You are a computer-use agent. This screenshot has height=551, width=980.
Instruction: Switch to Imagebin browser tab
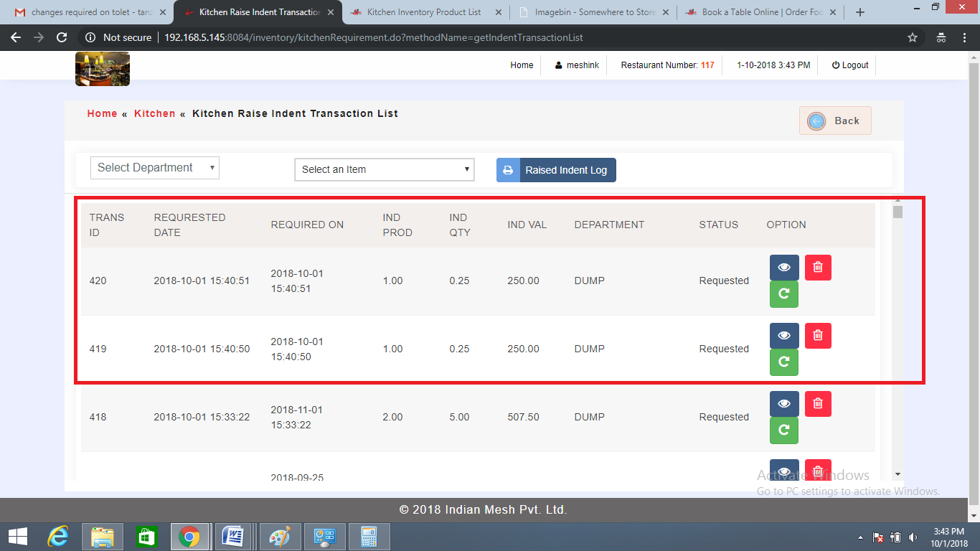click(x=593, y=12)
